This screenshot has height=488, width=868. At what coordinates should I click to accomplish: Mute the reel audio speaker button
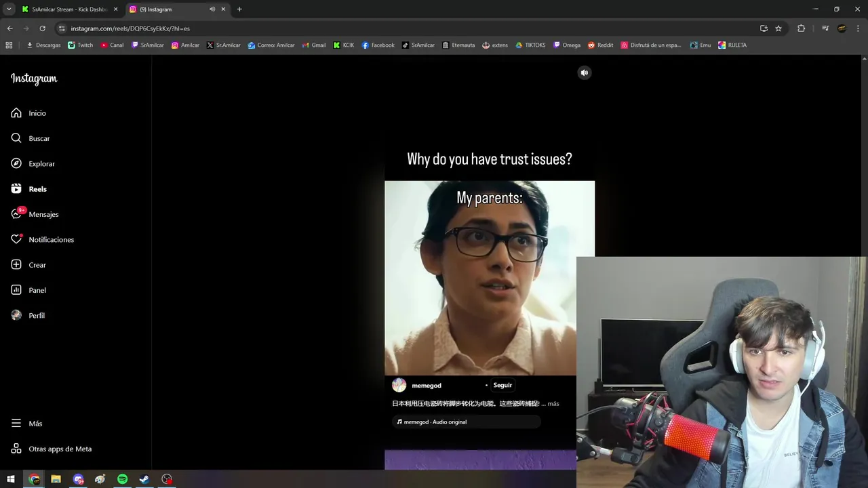click(x=585, y=73)
